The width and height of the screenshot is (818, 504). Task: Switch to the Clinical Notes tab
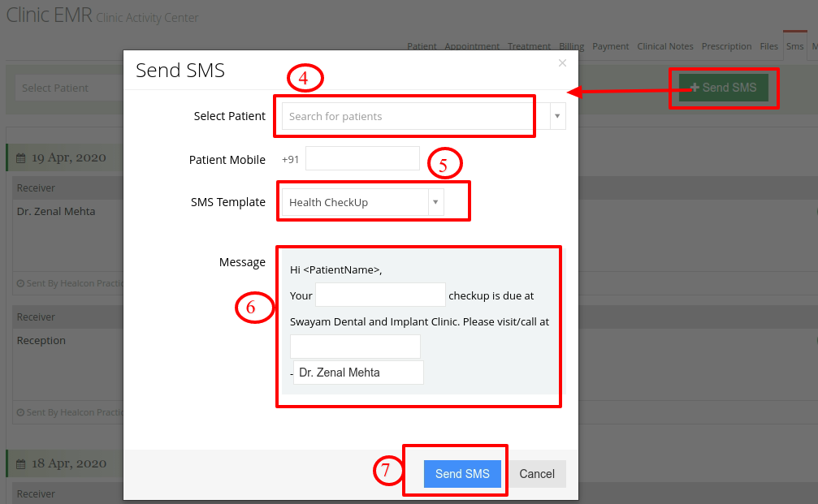pyautogui.click(x=665, y=46)
